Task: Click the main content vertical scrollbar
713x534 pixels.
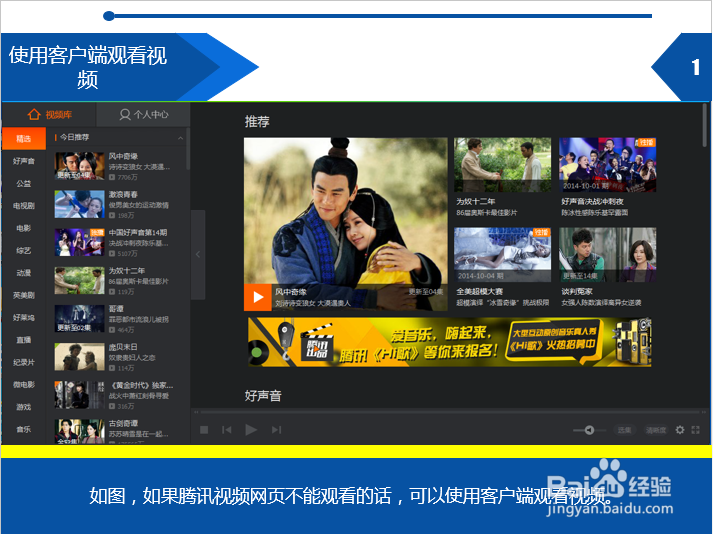Action: click(x=705, y=126)
